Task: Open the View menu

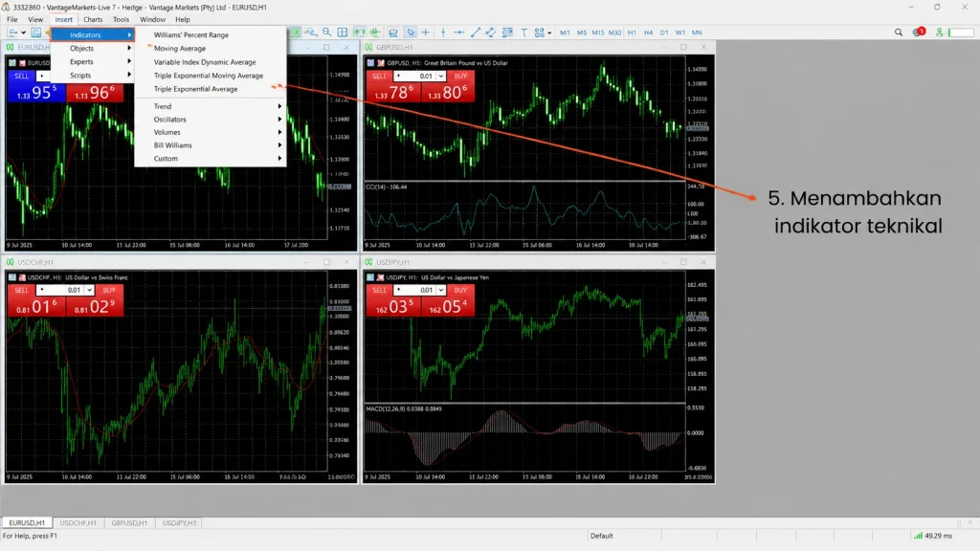Action: (x=35, y=19)
